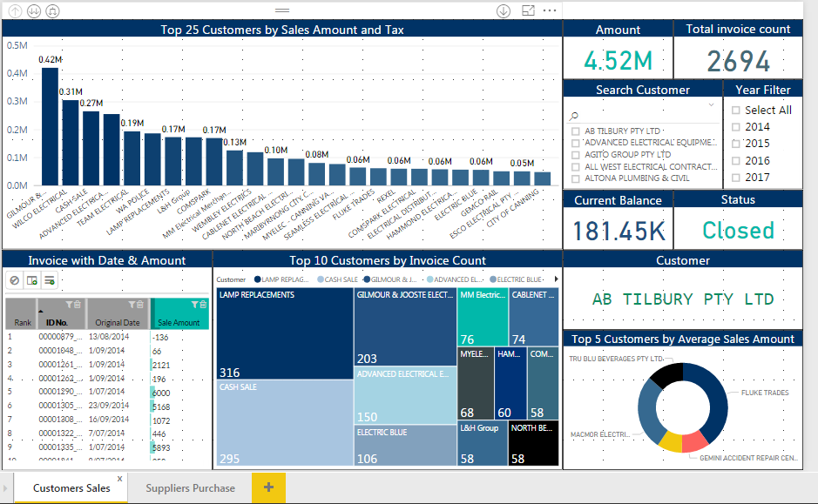Grab the visual drag handle at top
Viewport: 818px width, 504px height.
(x=282, y=10)
